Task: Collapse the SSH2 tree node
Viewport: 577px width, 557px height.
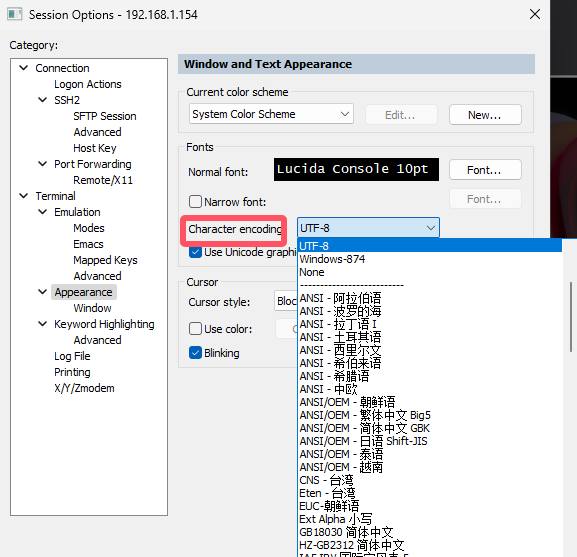Action: click(43, 100)
